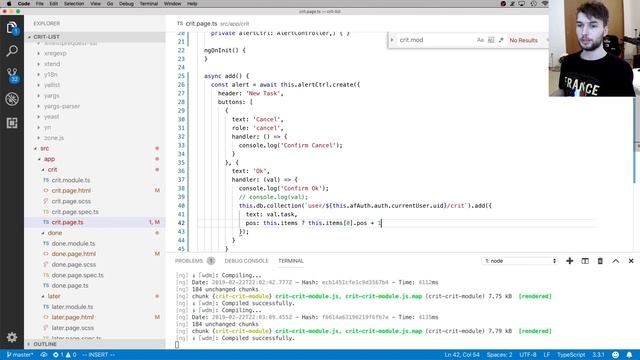Change encoding via UTF-8 status item

(527, 355)
